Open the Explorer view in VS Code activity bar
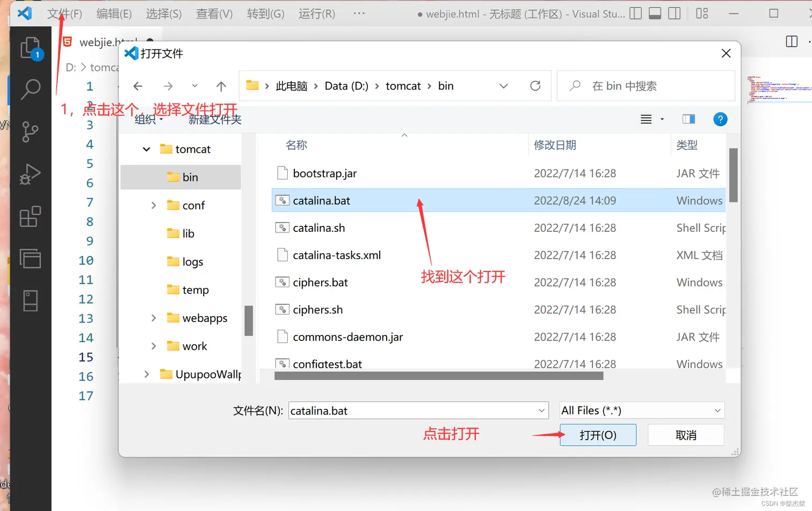 (x=31, y=48)
